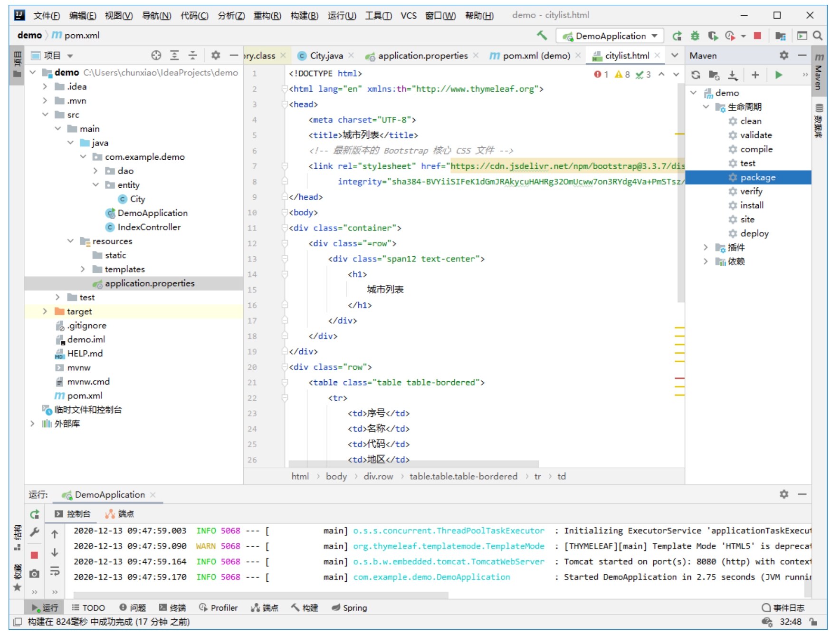Open Search Everywhere magnifier icon

tap(817, 36)
